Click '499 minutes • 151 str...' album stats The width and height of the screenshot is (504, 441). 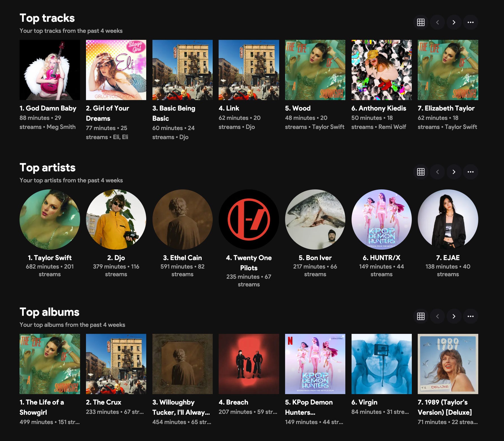pyautogui.click(x=49, y=422)
